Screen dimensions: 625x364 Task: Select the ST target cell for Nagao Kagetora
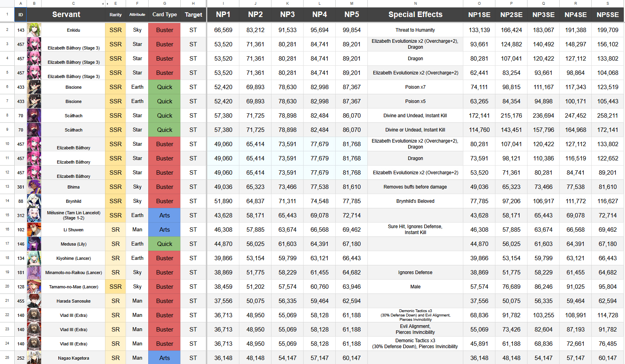[x=193, y=358]
